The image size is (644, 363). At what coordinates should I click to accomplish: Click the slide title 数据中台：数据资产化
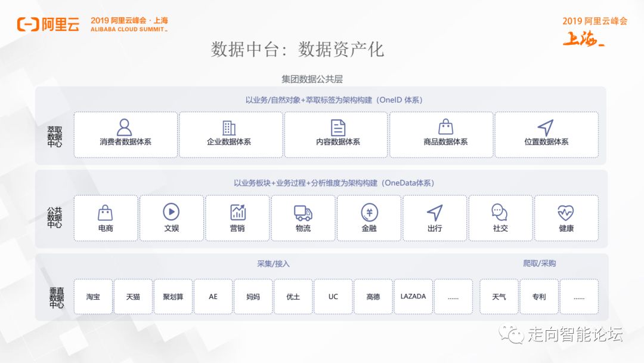coord(298,50)
